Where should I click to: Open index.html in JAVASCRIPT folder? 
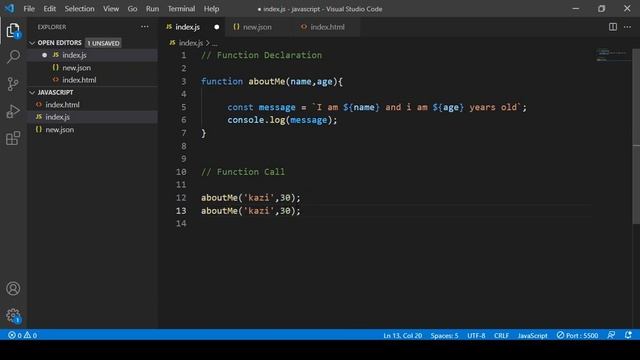93,105
